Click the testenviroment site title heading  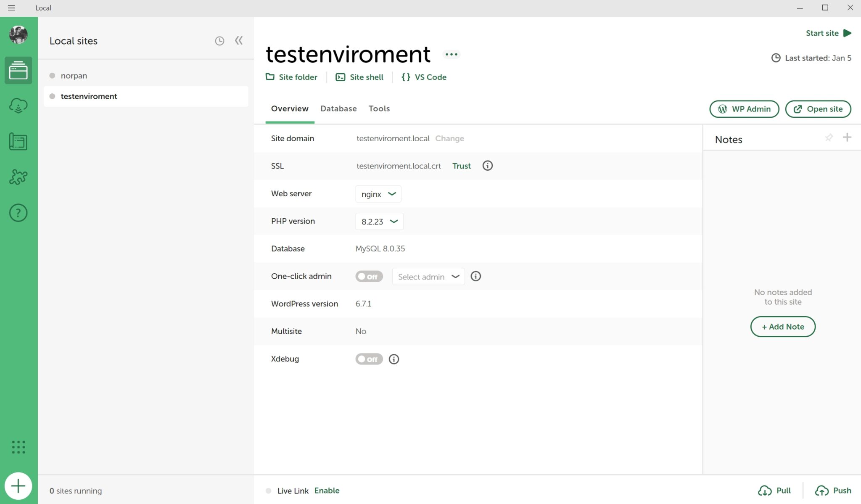click(348, 54)
